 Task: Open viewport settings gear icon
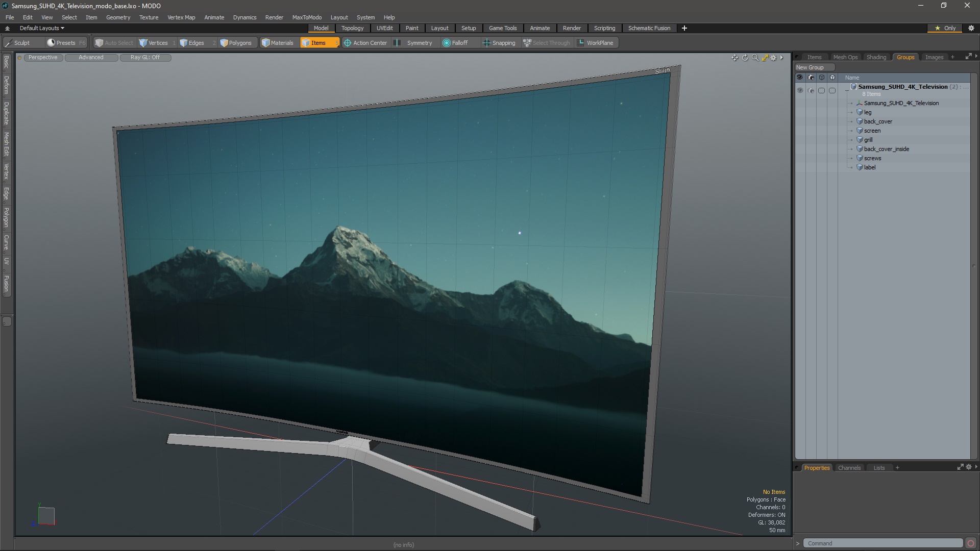point(773,58)
